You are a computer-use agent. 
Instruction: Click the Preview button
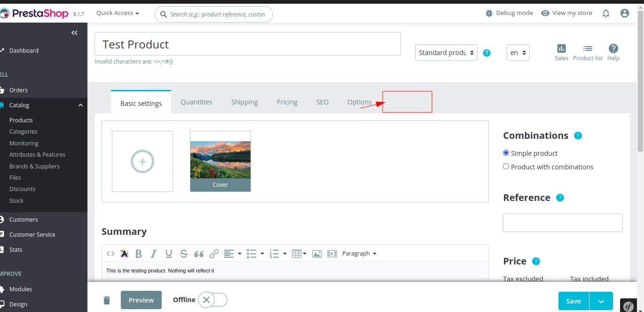141,300
